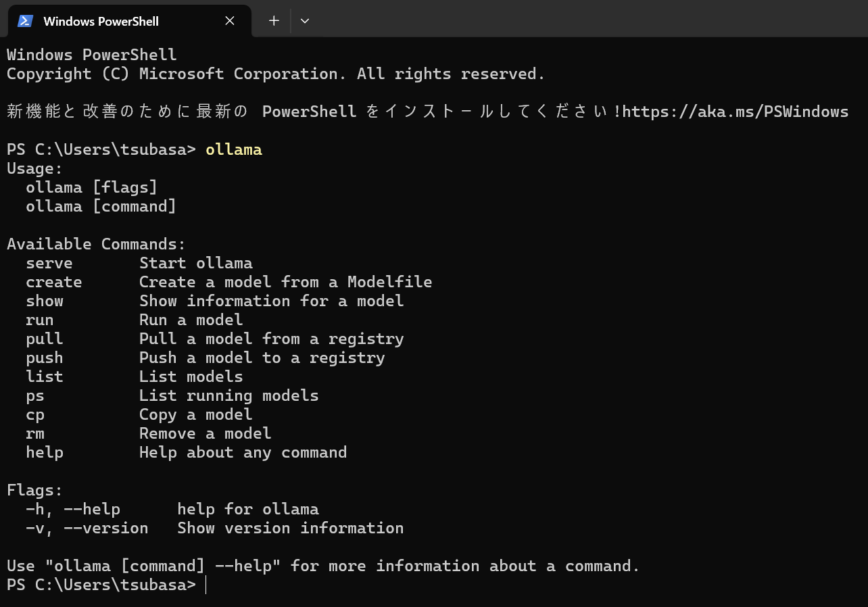Close the Windows PowerShell tab
This screenshot has height=607, width=868.
point(229,21)
